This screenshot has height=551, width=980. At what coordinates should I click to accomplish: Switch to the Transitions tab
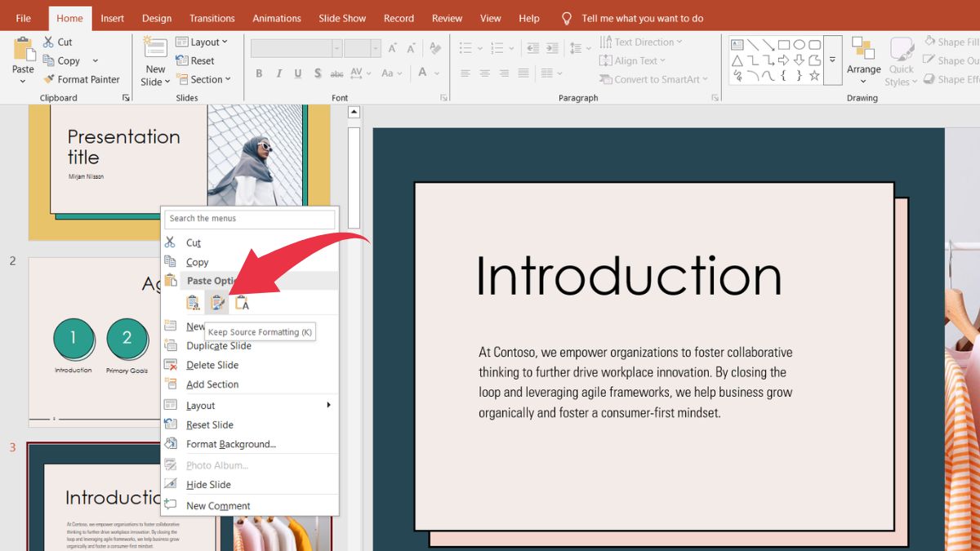212,18
